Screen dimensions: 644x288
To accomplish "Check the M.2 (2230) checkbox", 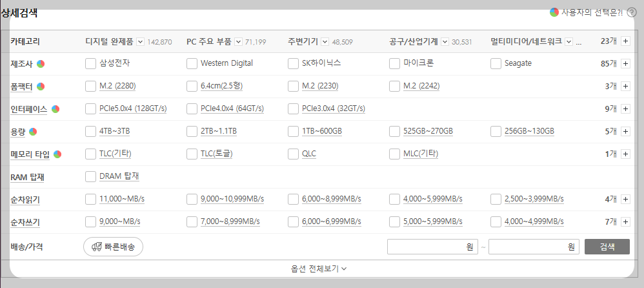I will click(x=293, y=87).
